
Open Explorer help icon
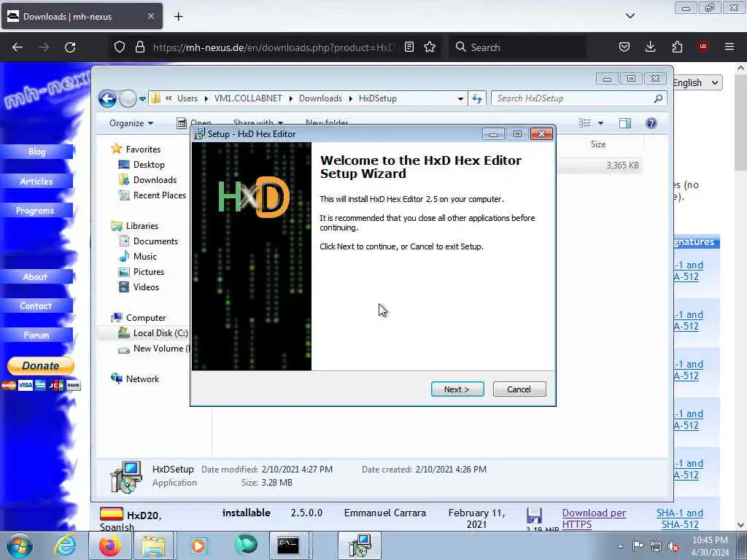tap(651, 123)
